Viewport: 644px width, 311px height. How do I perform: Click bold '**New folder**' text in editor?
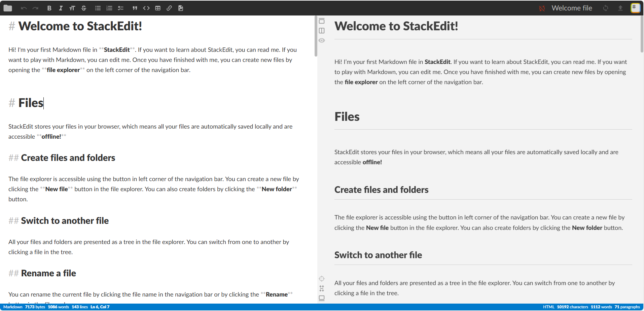pos(277,189)
